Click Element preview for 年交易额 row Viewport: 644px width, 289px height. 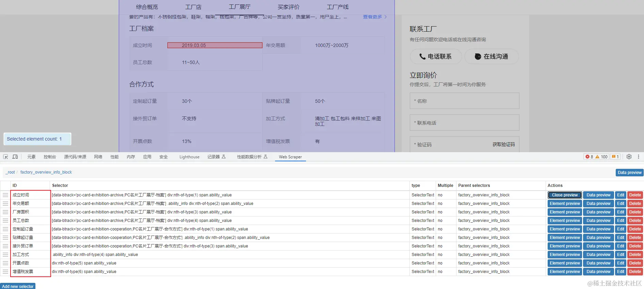(x=565, y=204)
